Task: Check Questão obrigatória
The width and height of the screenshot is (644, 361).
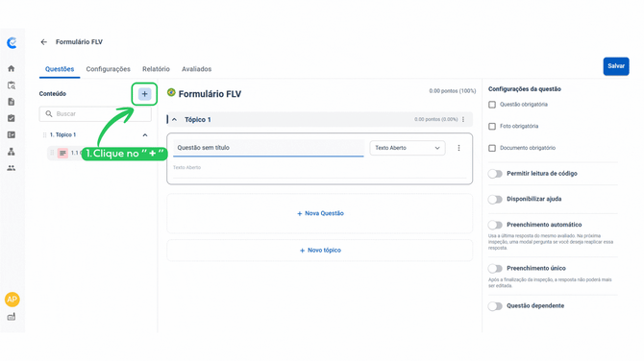Action: (492, 105)
